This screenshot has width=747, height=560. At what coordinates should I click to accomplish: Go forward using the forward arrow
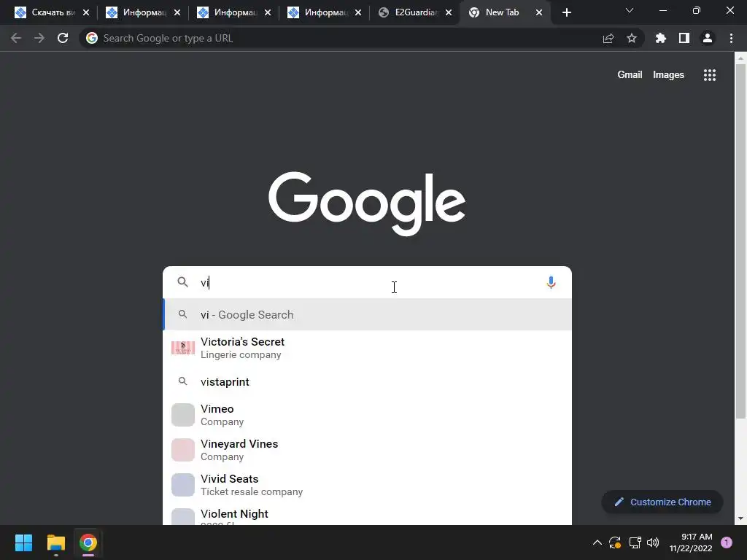pos(39,38)
